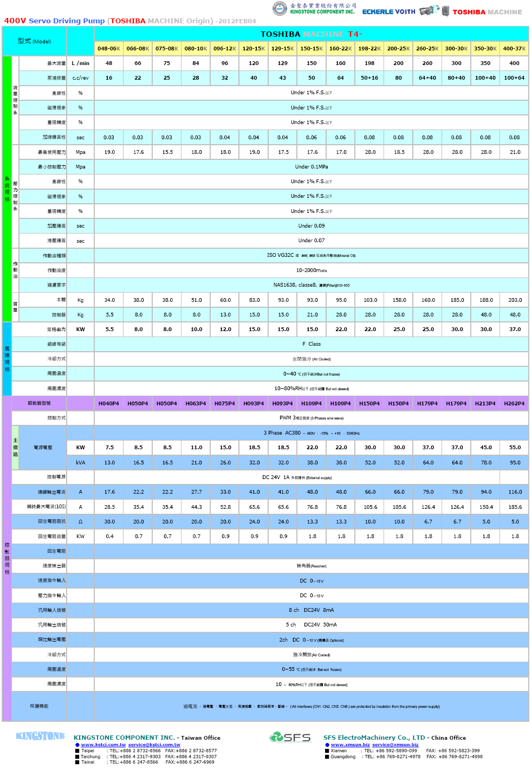Screen dimensions: 532x769
Task: Click the 'SFS ElectroMachinery Co., LTD - China Office' heading
Action: tap(394, 738)
